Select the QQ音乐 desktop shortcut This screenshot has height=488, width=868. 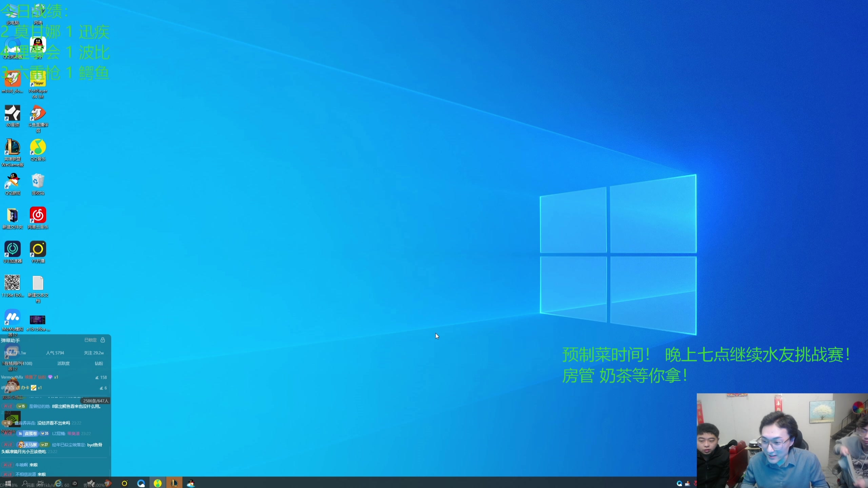tap(38, 150)
